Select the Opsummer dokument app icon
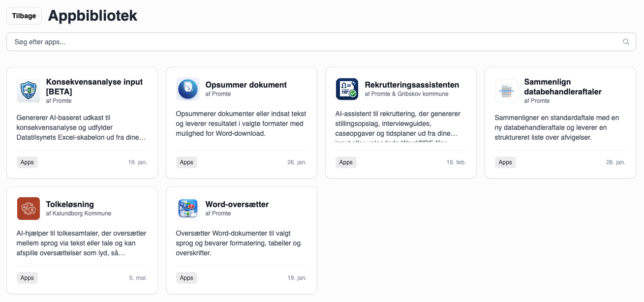Image resolution: width=644 pixels, height=302 pixels. pos(188,89)
